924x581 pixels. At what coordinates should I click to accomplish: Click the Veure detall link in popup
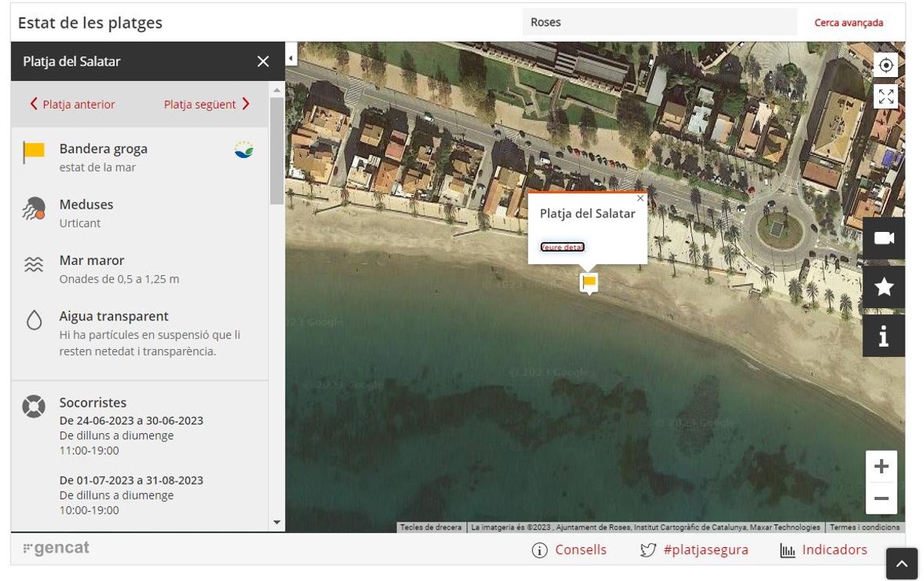pos(562,247)
